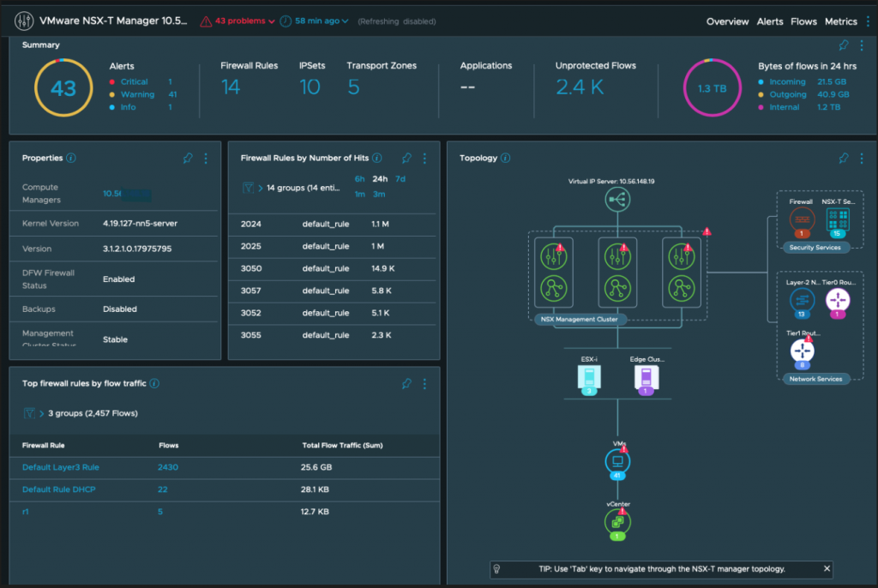878x588 pixels.
Task: Select the 24h time range option
Action: pos(380,179)
